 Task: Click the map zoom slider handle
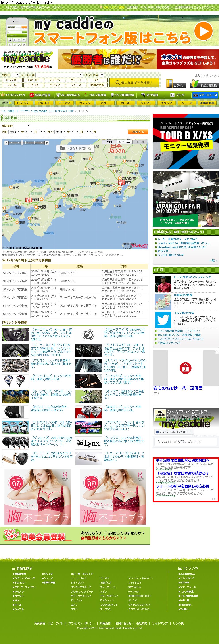[22, 143]
